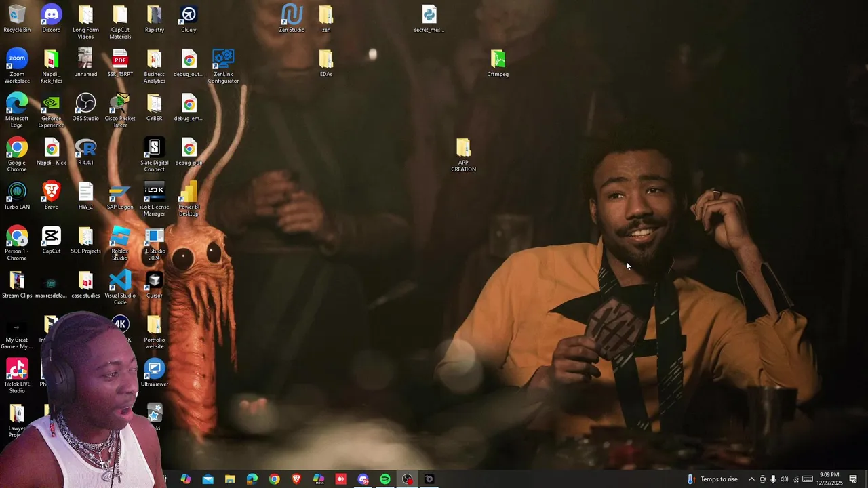Image resolution: width=868 pixels, height=488 pixels.
Task: Switch to Discord in the taskbar
Action: pyautogui.click(x=363, y=479)
